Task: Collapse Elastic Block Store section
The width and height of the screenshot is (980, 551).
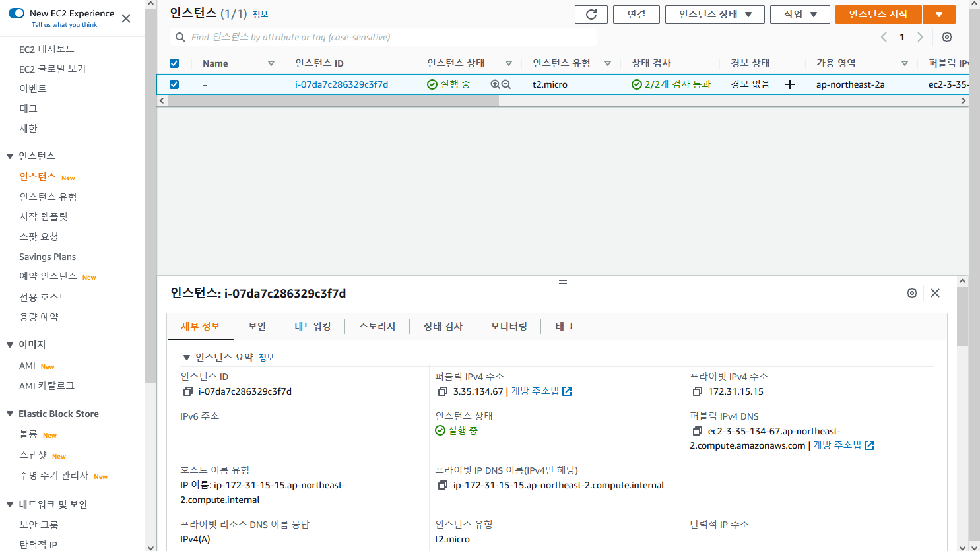Action: pyautogui.click(x=10, y=414)
